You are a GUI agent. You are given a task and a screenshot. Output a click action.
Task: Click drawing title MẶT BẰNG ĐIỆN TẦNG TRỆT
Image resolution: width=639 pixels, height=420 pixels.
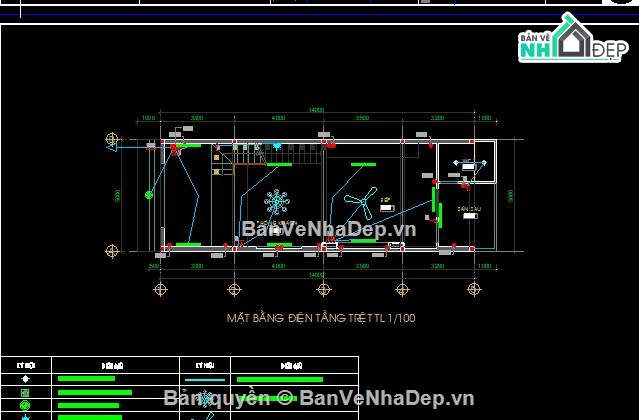click(x=321, y=318)
